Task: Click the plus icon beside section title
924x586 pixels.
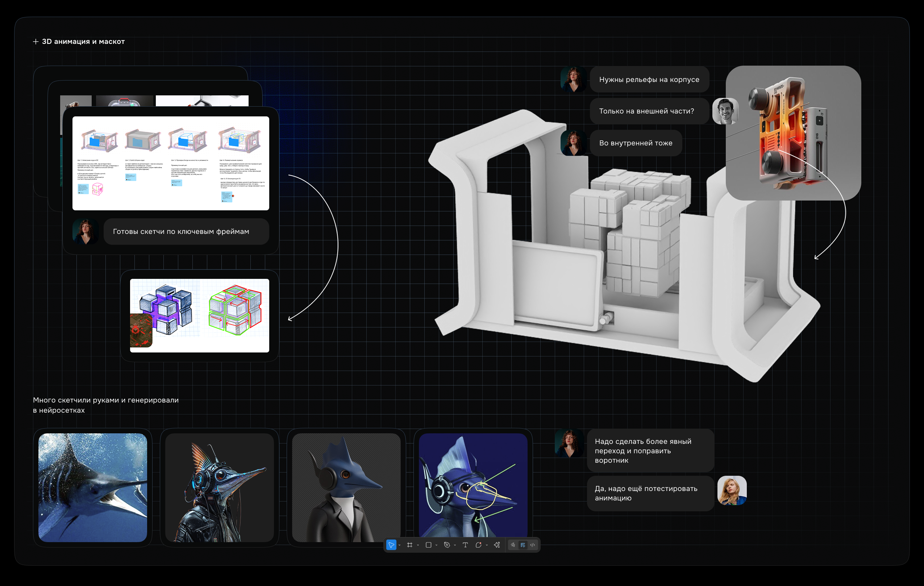Action: point(36,41)
